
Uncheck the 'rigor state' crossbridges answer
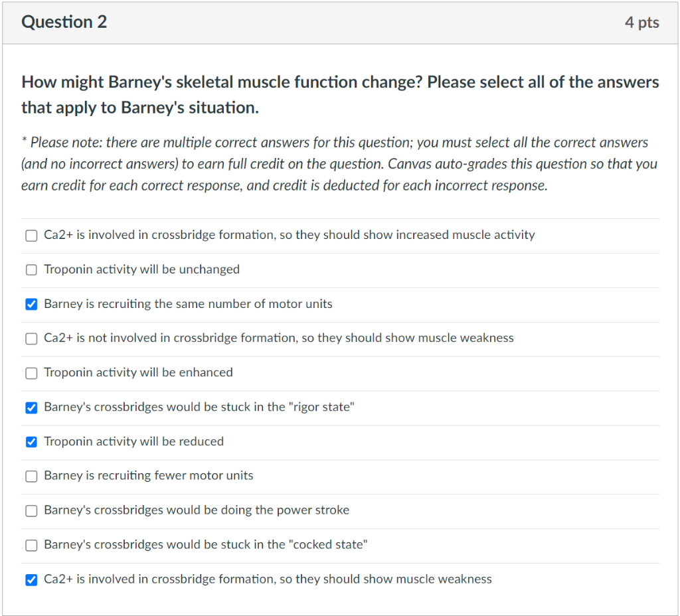coord(31,408)
